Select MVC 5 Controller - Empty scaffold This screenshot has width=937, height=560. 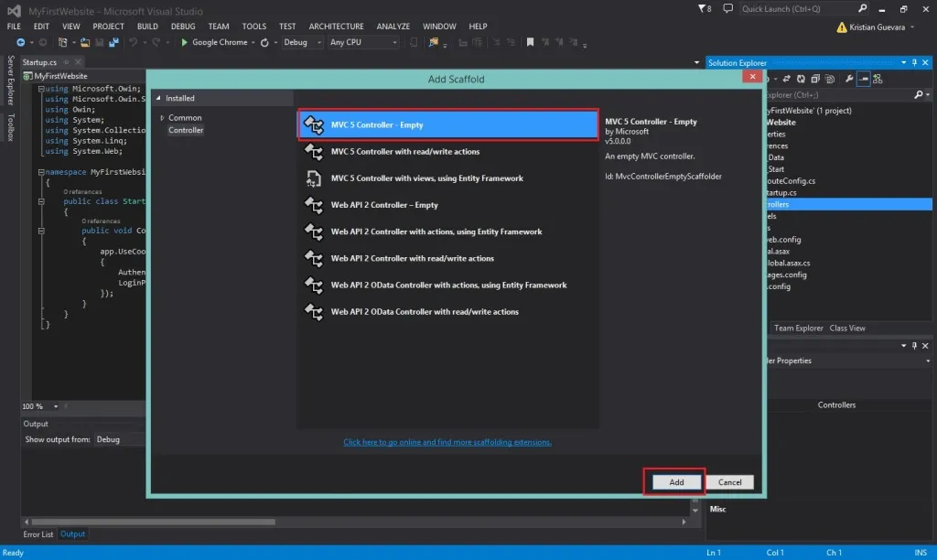coord(448,125)
